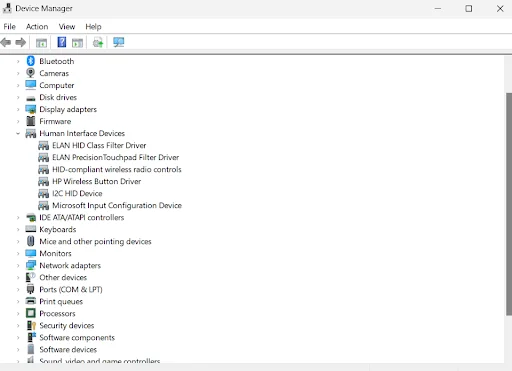
Task: Expand the Monitors category
Action: point(18,253)
